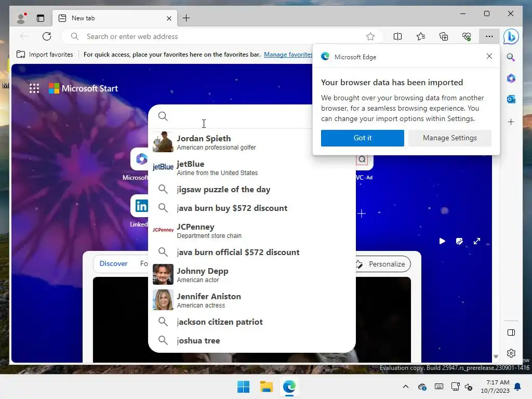Screen dimensions: 532x399
Task: Open the tab actions menu icon
Action: tap(41, 18)
